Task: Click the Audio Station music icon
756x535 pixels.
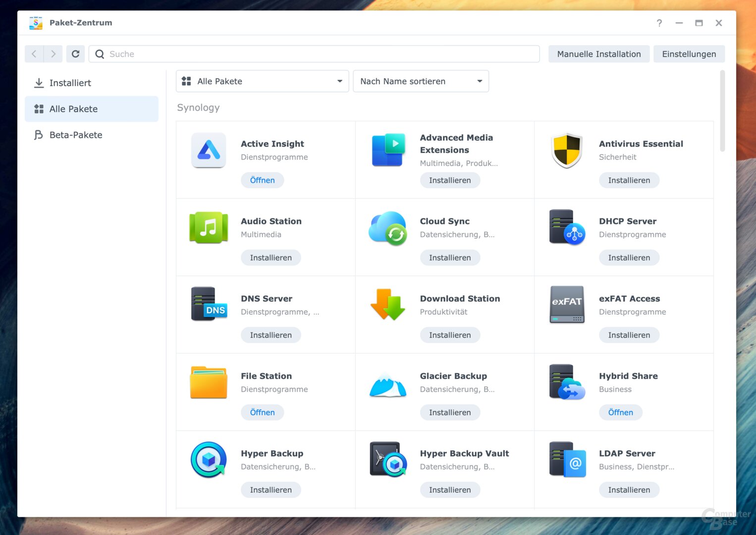Action: [209, 227]
